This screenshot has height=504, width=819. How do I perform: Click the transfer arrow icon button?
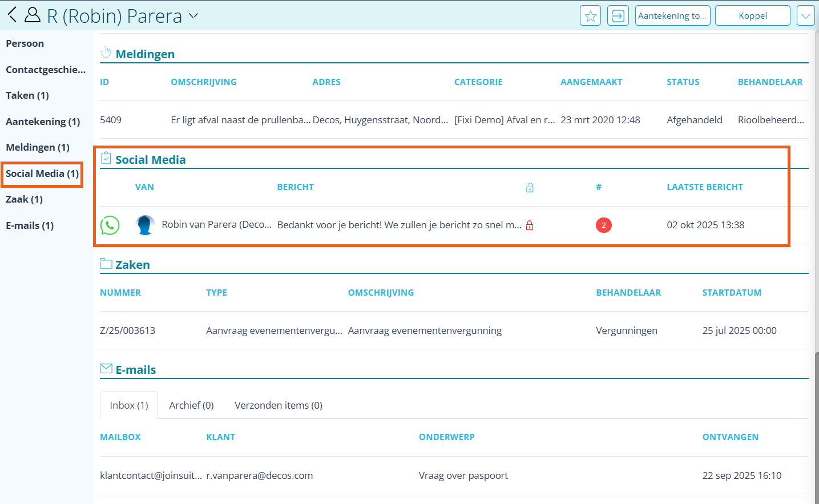[618, 16]
